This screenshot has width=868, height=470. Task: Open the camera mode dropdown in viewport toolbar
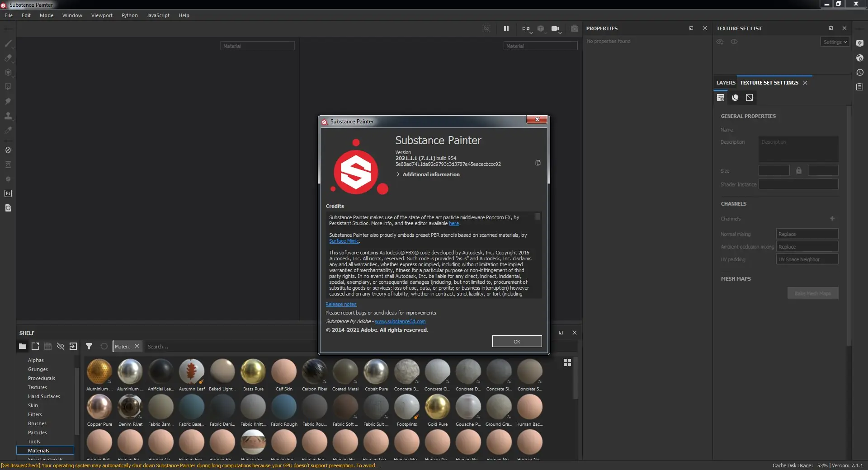[556, 29]
